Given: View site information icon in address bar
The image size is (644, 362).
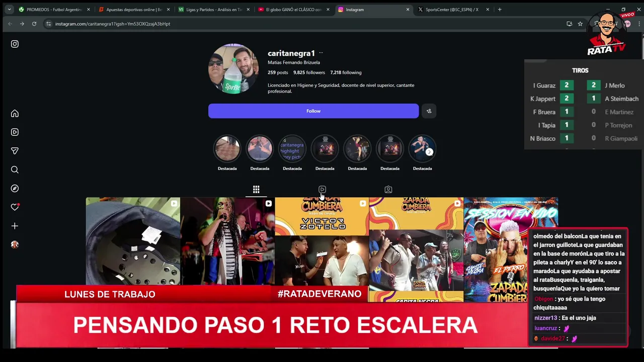Looking at the screenshot, I should pos(48,24).
